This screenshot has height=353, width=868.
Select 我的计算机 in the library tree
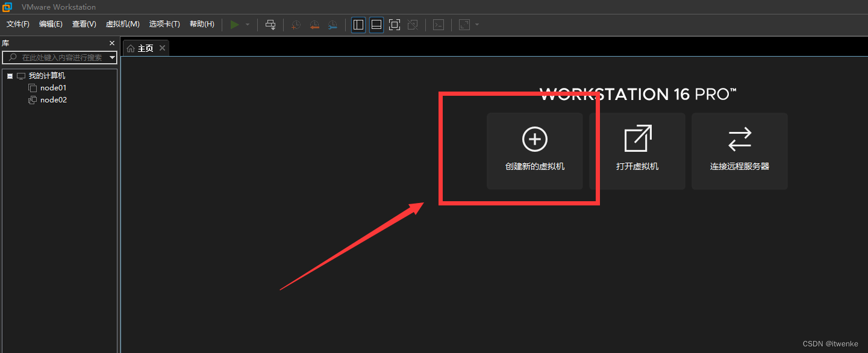click(47, 76)
